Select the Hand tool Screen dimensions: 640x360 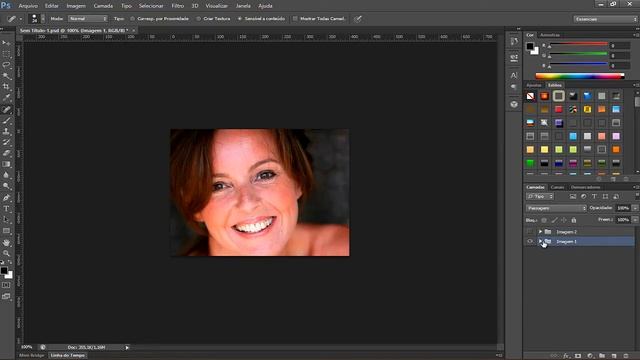pyautogui.click(x=6, y=242)
